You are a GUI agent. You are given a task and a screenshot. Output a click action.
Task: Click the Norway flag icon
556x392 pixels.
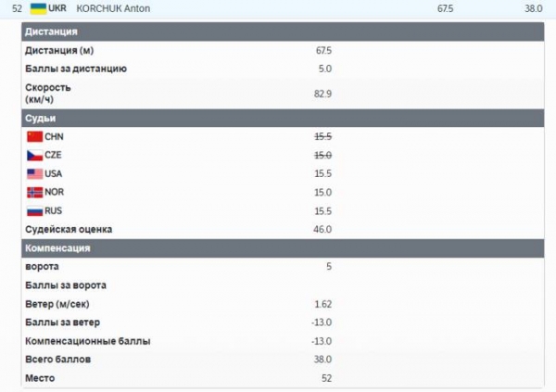point(35,192)
